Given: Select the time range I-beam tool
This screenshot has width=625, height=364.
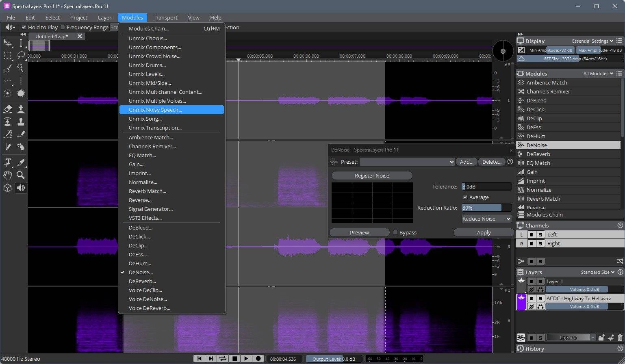Looking at the screenshot, I should [21, 43].
